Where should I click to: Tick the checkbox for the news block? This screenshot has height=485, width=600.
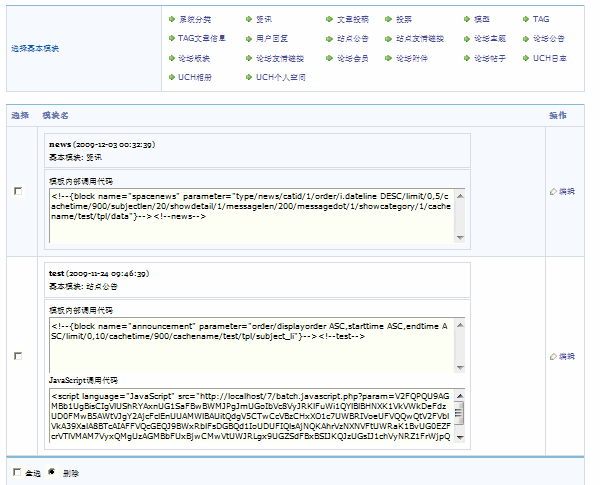pyautogui.click(x=17, y=191)
